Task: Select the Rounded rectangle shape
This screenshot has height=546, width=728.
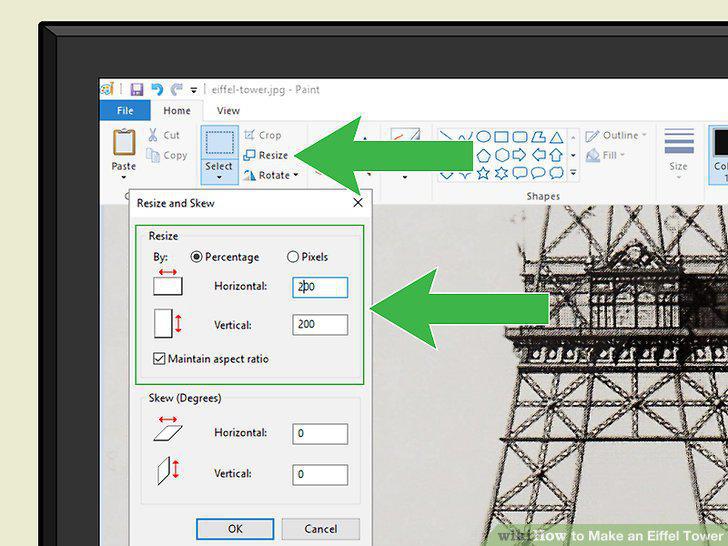Action: (520, 136)
